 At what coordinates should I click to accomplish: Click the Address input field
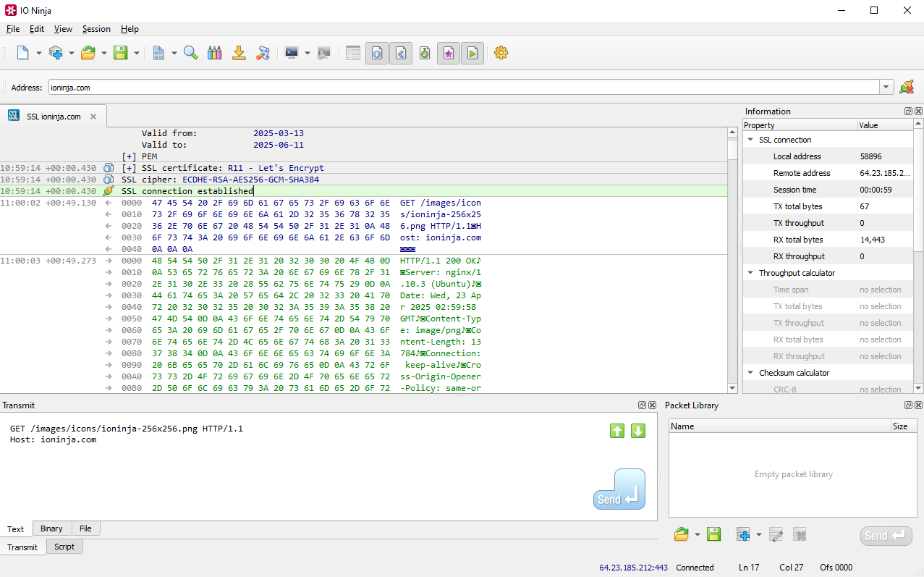(x=463, y=88)
